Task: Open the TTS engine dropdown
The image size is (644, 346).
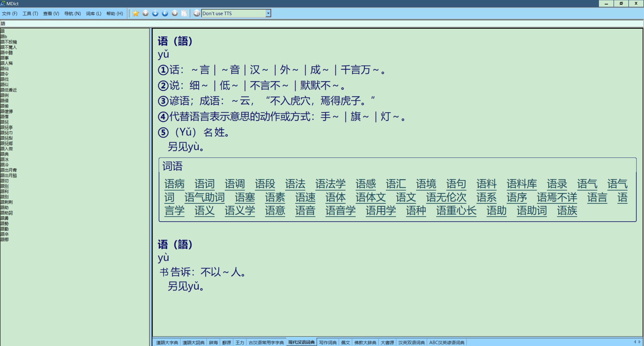Action: coord(268,13)
